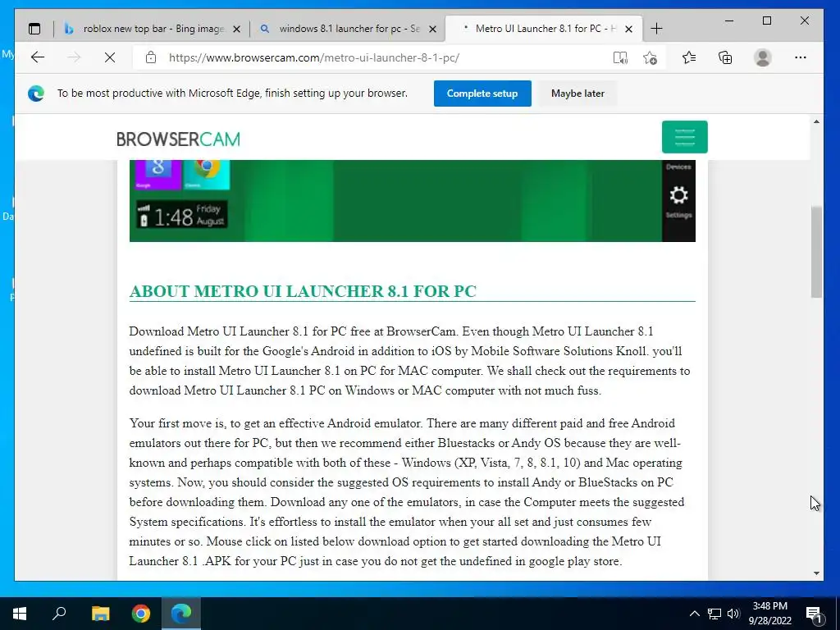Add this page to favorites
The image size is (840, 630).
point(651,57)
